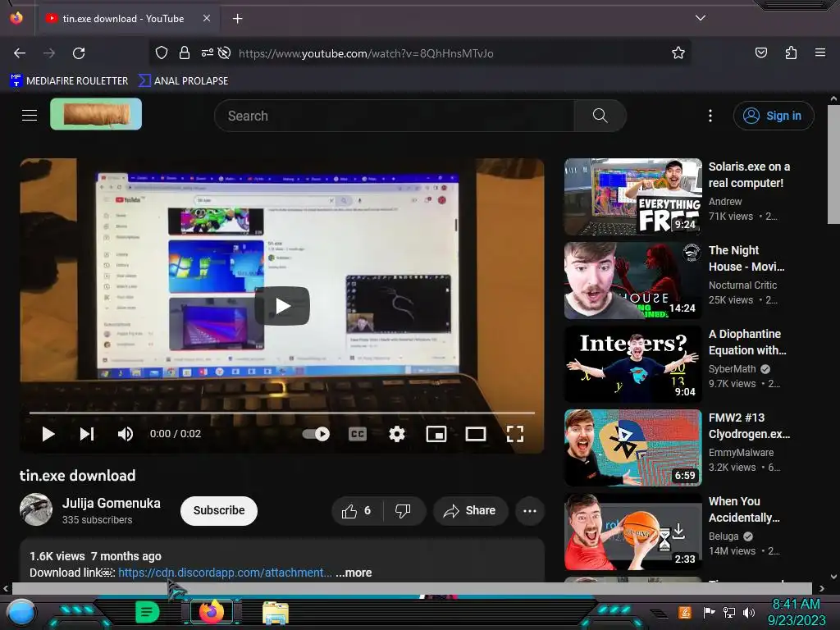The width and height of the screenshot is (840, 630).
Task: Click the Firefox taskbar icon
Action: click(211, 612)
